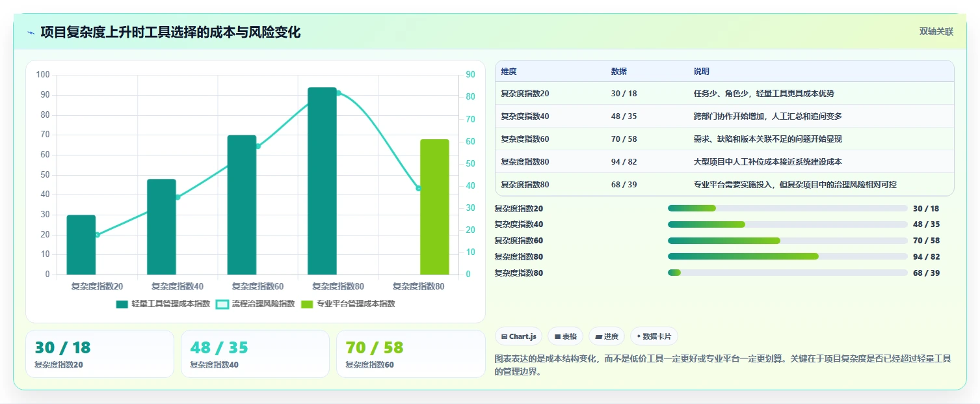Click the 68 / 39 value in the table

coord(624,185)
